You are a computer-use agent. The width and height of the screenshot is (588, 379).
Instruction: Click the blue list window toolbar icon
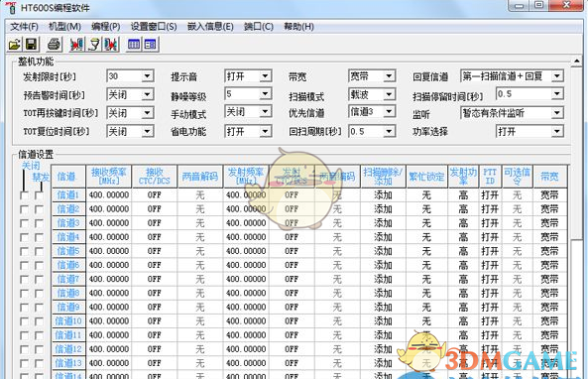[x=151, y=45]
